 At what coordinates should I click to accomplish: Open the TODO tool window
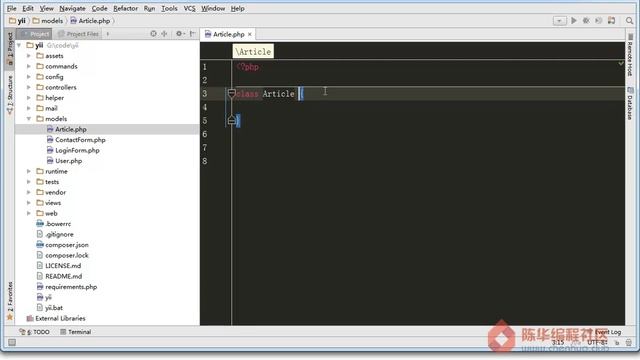[35, 332]
